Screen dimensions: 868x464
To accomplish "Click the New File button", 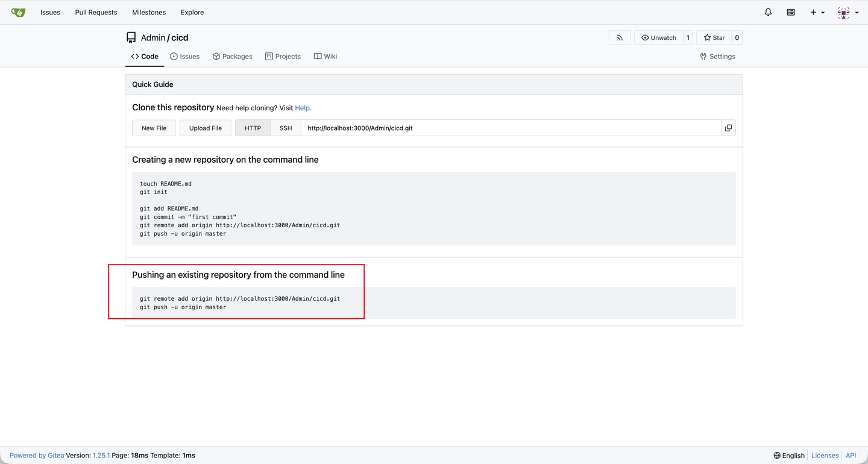I will (154, 128).
